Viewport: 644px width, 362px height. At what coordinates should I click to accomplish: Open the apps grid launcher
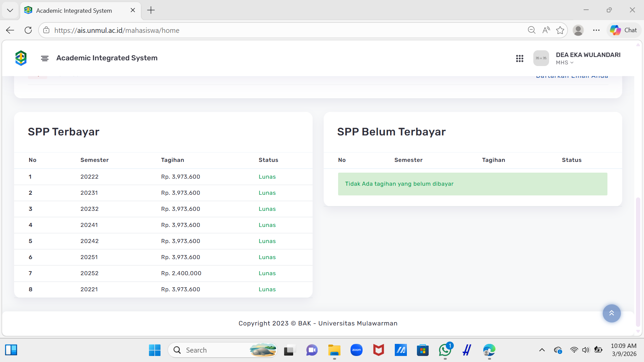click(x=520, y=59)
